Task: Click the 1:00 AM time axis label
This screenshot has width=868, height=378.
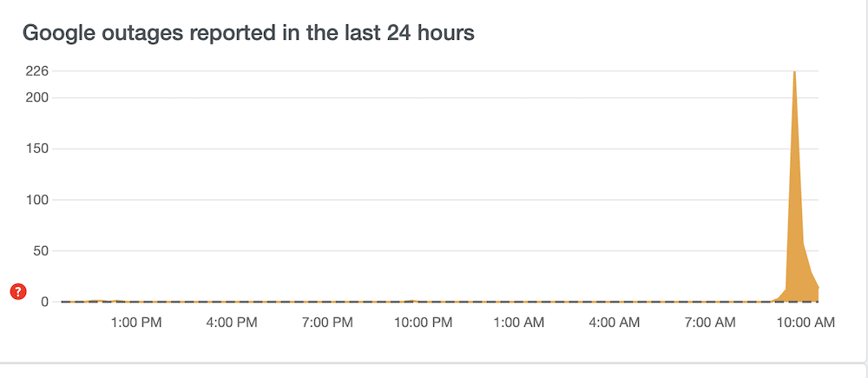Action: pos(519,322)
